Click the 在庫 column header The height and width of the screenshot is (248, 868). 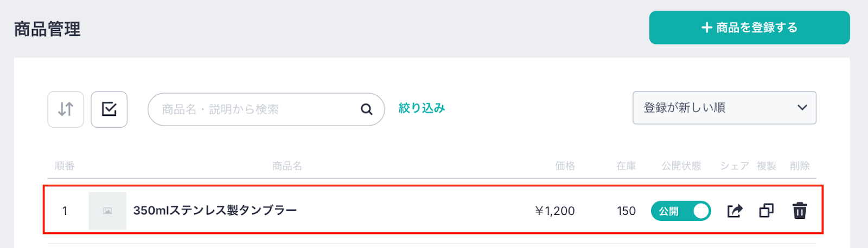coord(626,166)
